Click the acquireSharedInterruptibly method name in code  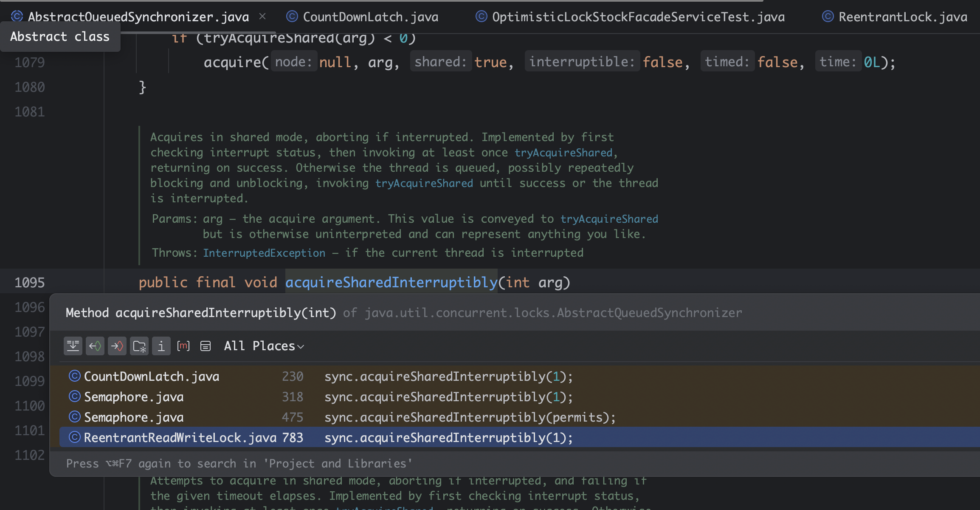[391, 283]
